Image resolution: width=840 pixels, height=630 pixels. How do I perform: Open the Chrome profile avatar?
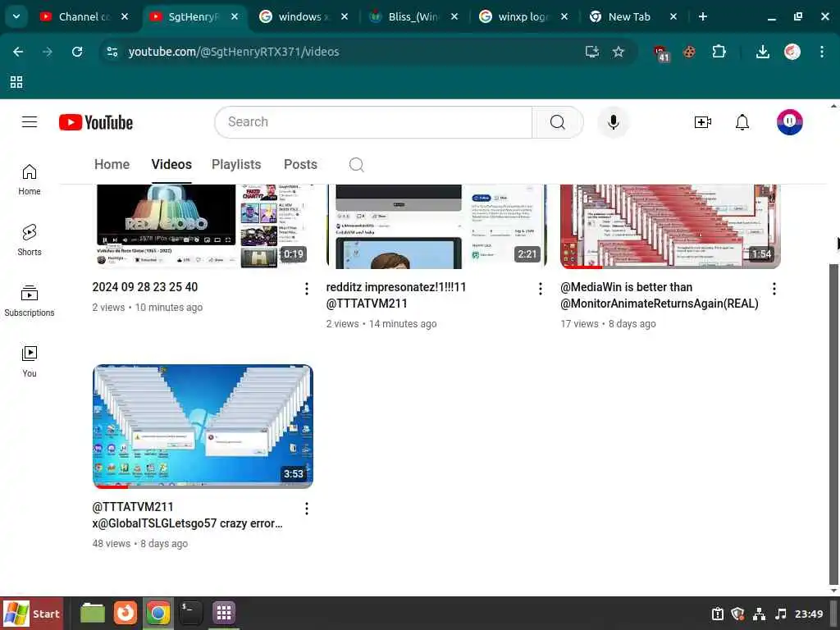coord(792,52)
